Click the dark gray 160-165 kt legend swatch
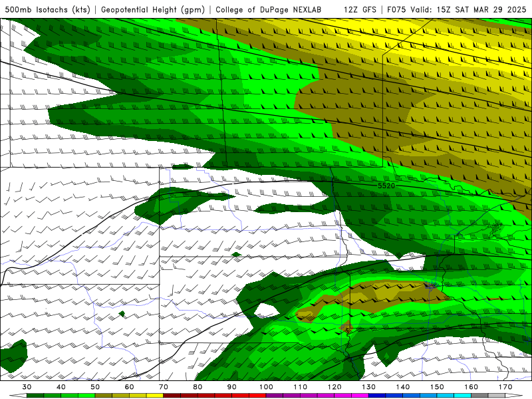Screen dimensions: 532x399 pyautogui.click(x=479, y=396)
